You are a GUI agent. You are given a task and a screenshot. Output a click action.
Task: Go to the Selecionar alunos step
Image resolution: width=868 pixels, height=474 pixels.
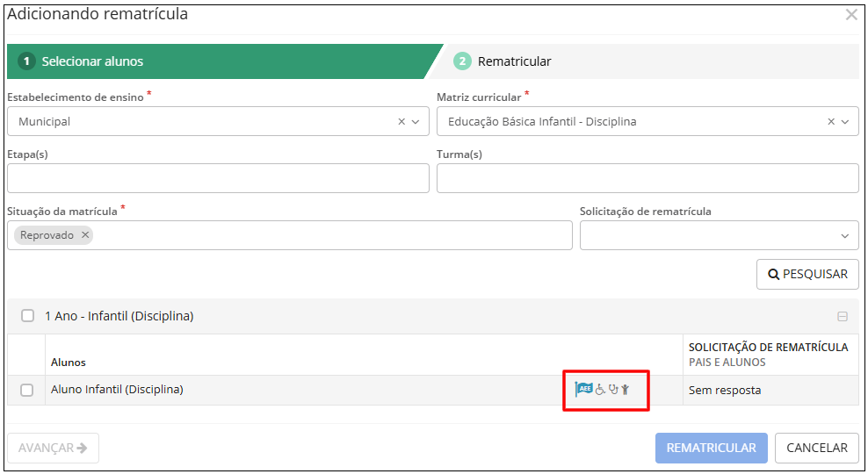pos(92,61)
